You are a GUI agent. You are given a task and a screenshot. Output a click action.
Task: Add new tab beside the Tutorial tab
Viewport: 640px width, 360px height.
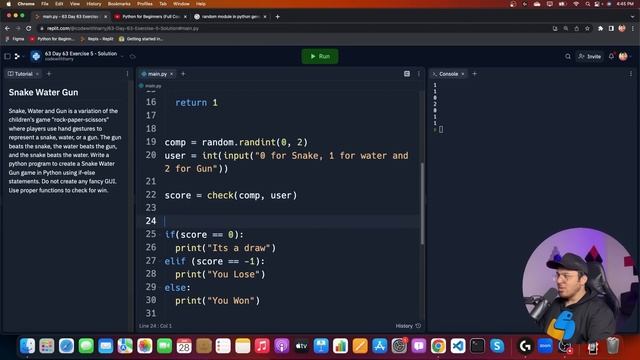pos(49,74)
